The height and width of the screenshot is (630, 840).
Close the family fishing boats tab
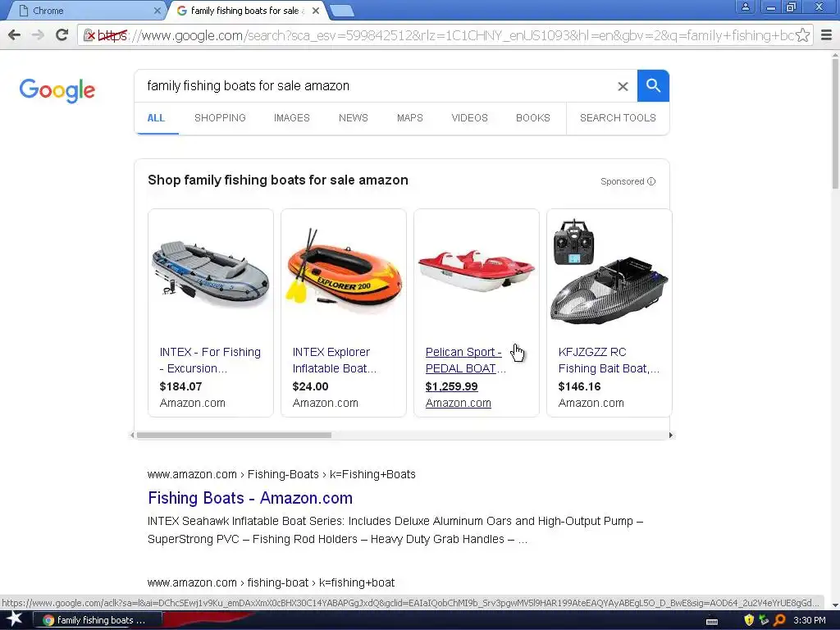tap(316, 11)
